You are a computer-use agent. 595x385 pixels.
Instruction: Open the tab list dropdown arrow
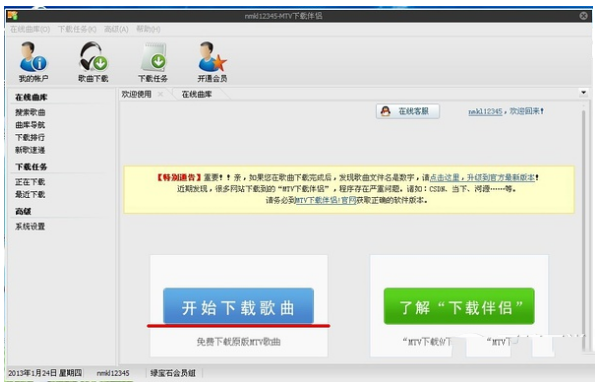pyautogui.click(x=583, y=92)
